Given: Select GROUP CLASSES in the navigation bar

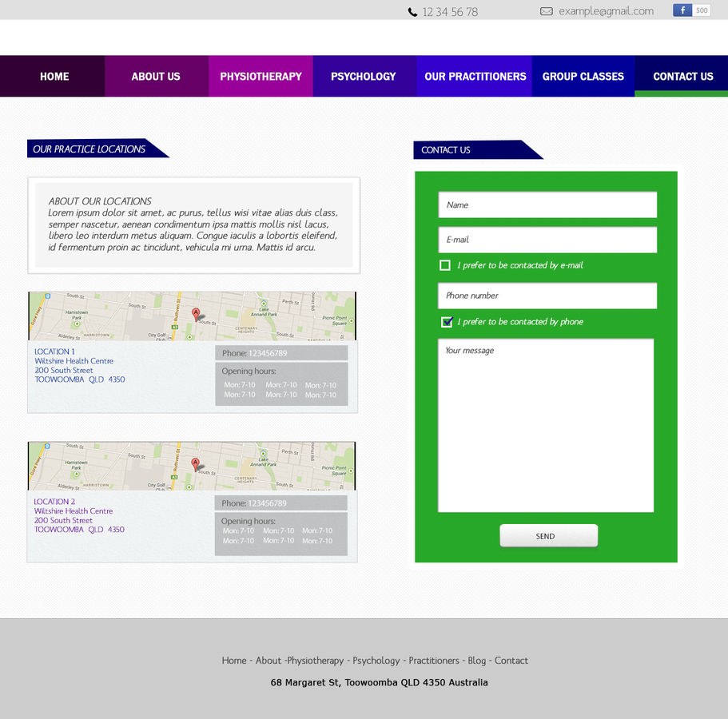Looking at the screenshot, I should (583, 76).
